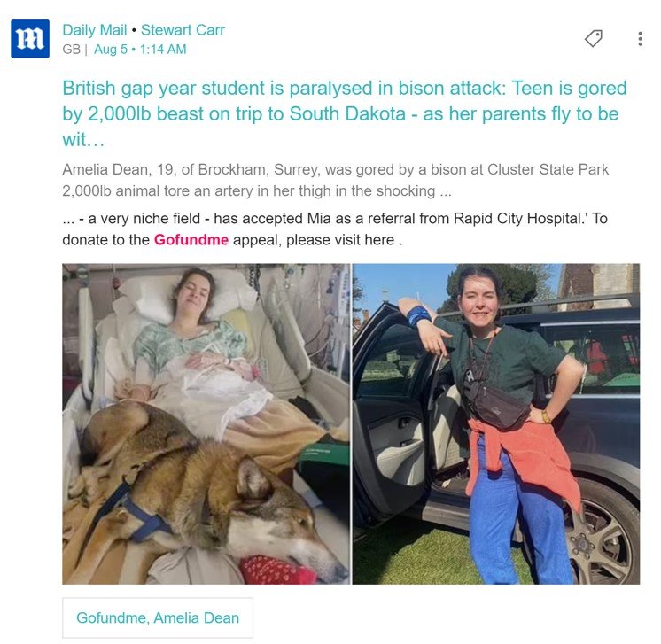Open the photo of woman beside car
The height and width of the screenshot is (644, 661).
coord(496,423)
